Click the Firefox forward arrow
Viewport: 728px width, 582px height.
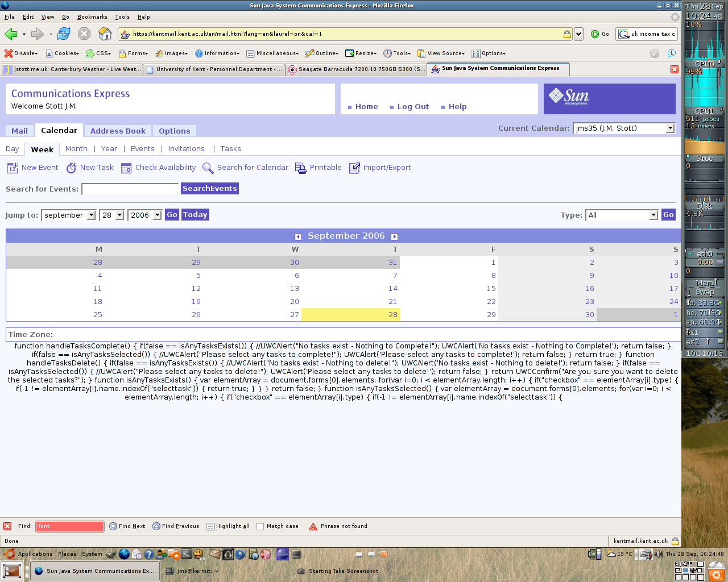[x=38, y=34]
